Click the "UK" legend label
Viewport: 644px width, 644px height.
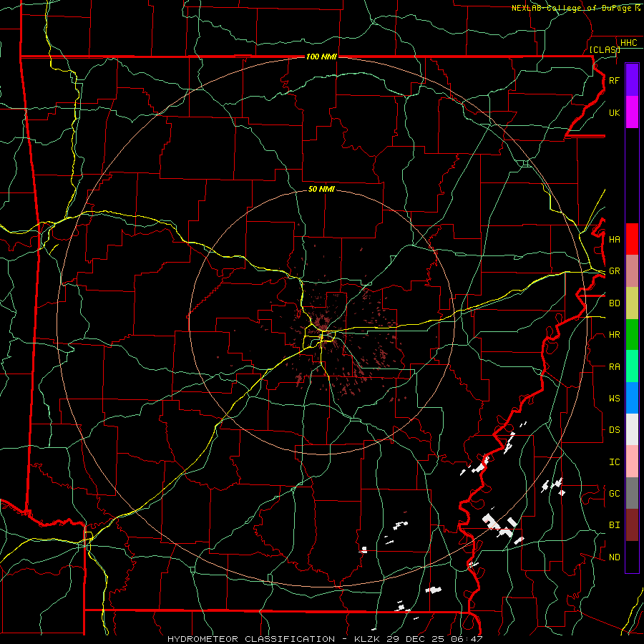[x=614, y=112]
